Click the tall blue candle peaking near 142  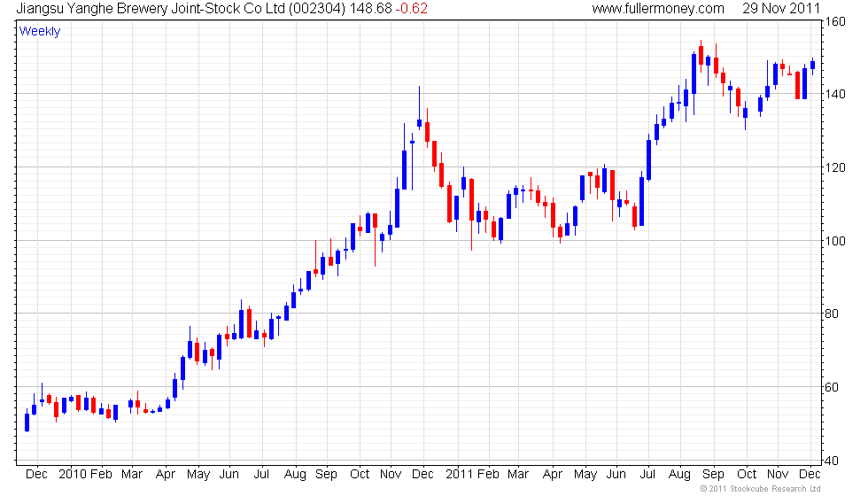[x=419, y=108]
